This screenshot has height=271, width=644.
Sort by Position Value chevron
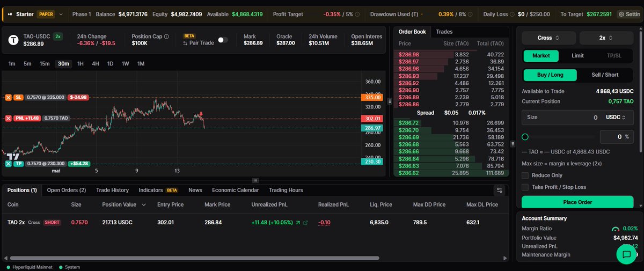[x=143, y=205]
